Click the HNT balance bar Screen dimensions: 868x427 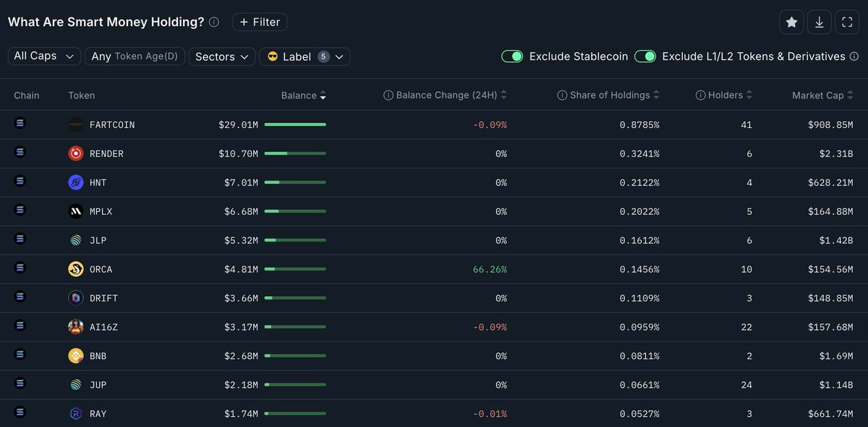click(295, 182)
